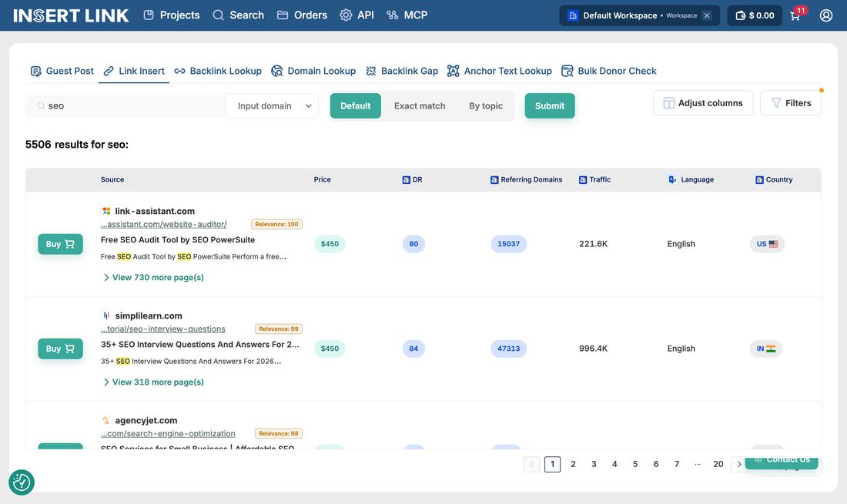
Task: Click the search magnifier icon in query field
Action: coord(41,105)
